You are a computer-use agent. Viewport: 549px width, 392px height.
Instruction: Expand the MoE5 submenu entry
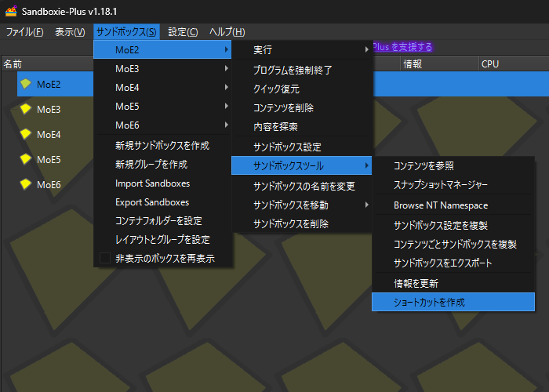162,107
